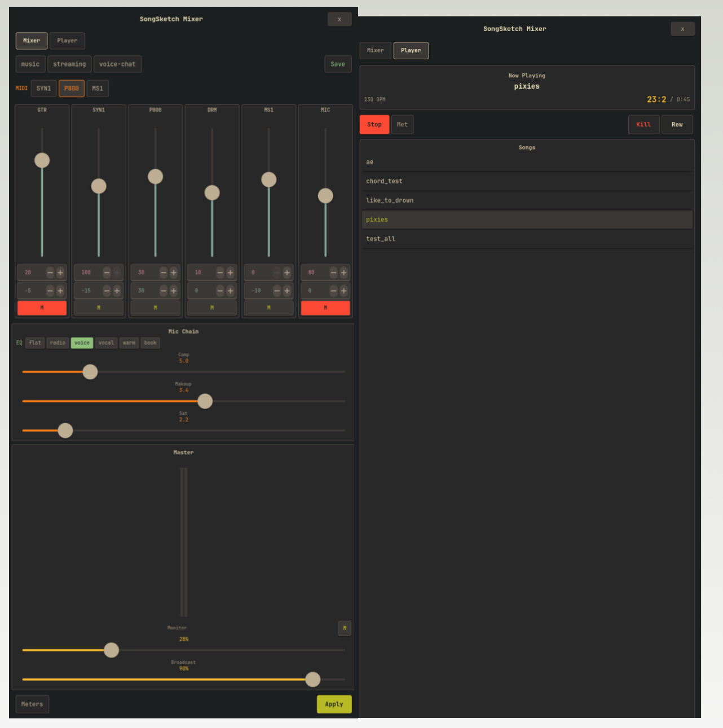Select "chord_test" in the Songs list

[x=527, y=182]
